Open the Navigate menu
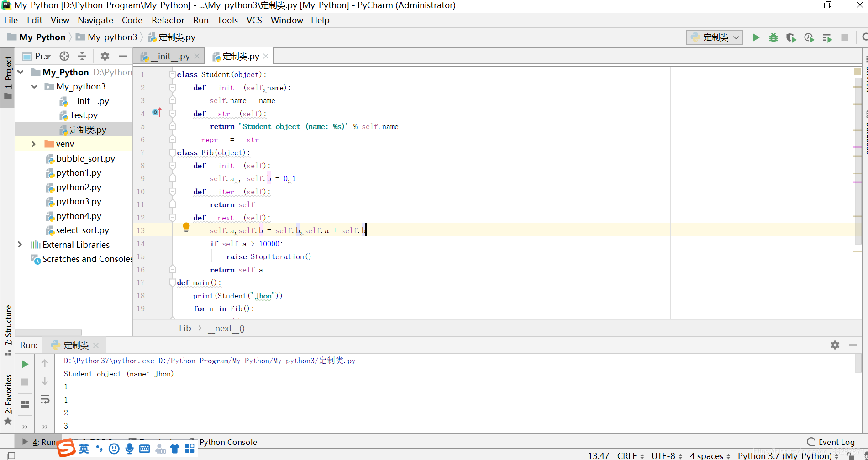 [x=95, y=20]
